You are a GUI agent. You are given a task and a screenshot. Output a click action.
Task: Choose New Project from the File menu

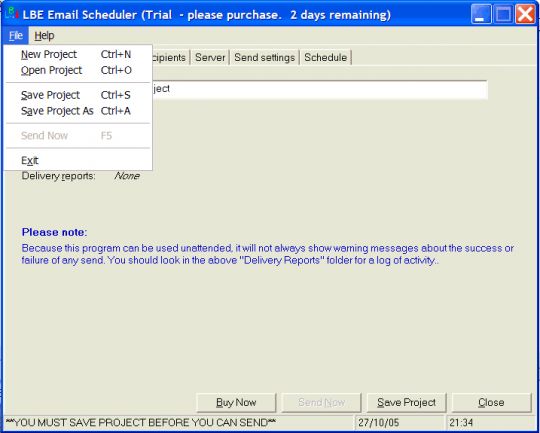(x=78, y=54)
